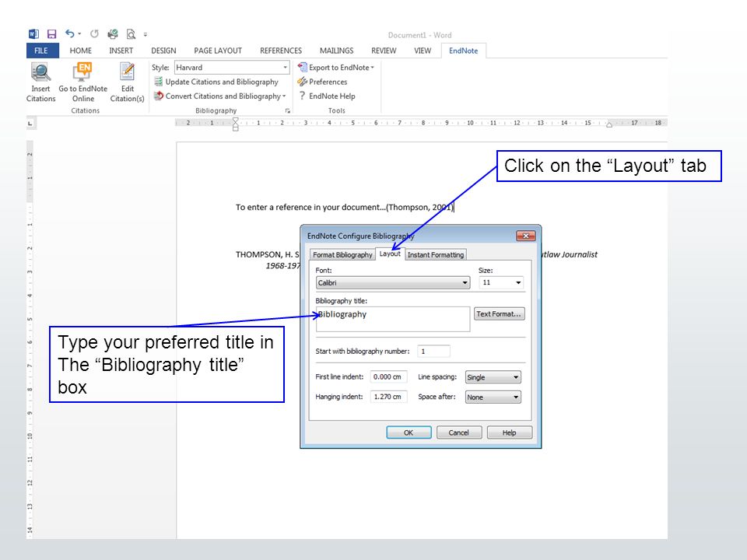Confirm the dialog with OK

click(x=409, y=432)
